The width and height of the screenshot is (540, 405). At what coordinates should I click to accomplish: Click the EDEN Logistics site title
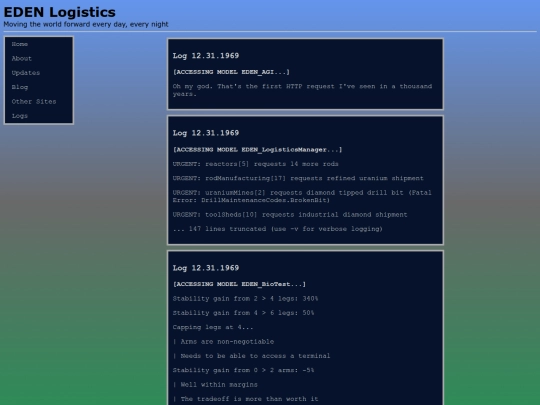tap(60, 12)
